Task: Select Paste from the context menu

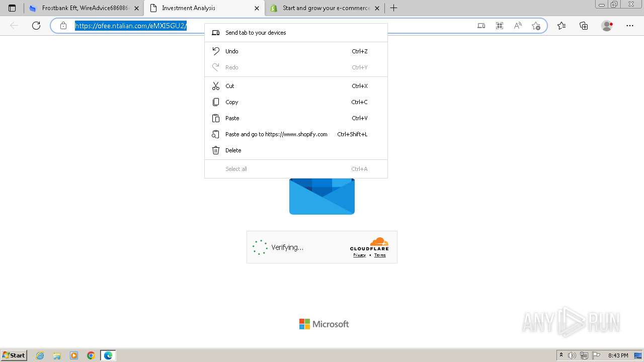Action: click(296, 118)
